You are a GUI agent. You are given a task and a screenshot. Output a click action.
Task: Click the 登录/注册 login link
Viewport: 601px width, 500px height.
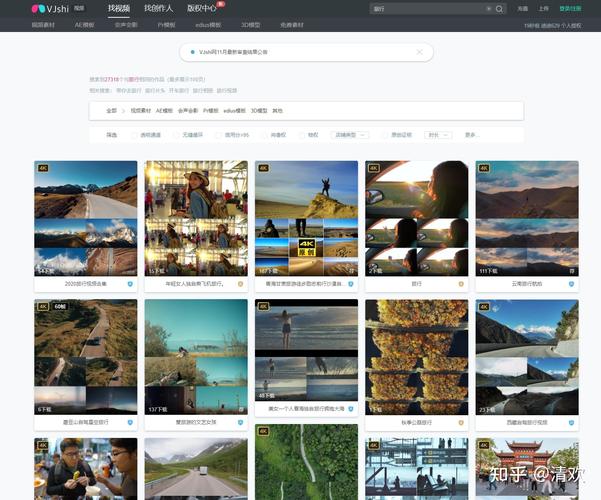tap(571, 8)
